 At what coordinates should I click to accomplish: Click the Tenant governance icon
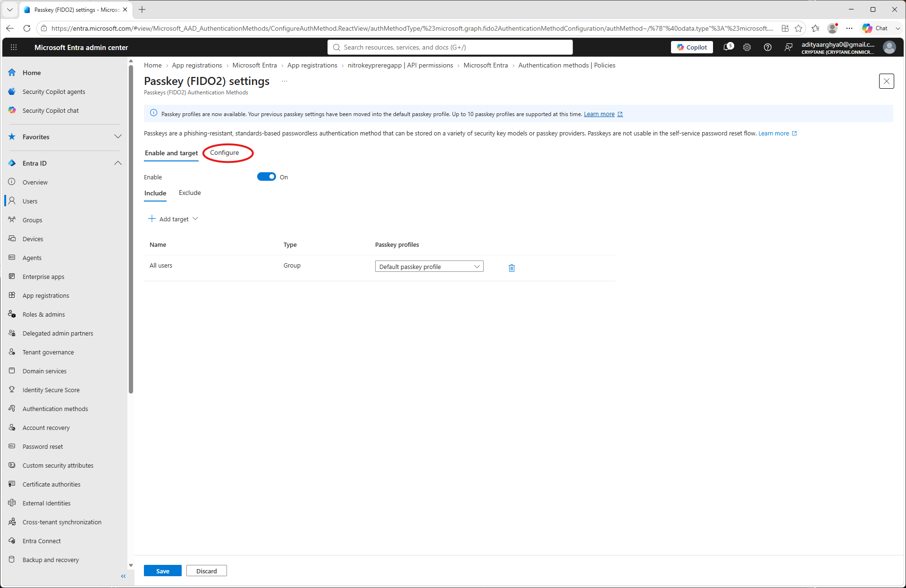(x=12, y=352)
